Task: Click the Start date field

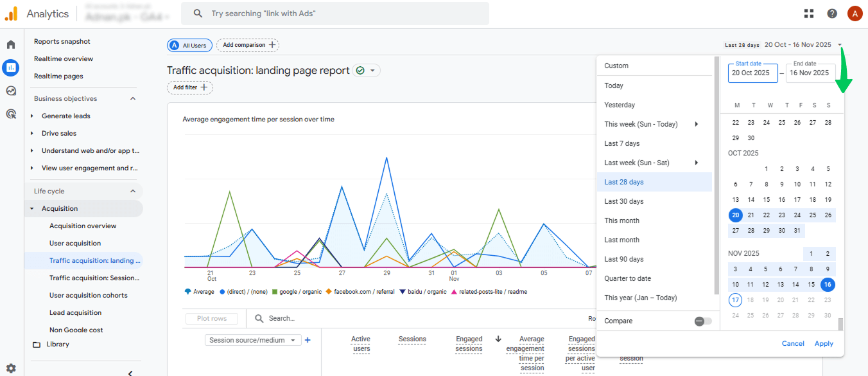Action: 752,73
